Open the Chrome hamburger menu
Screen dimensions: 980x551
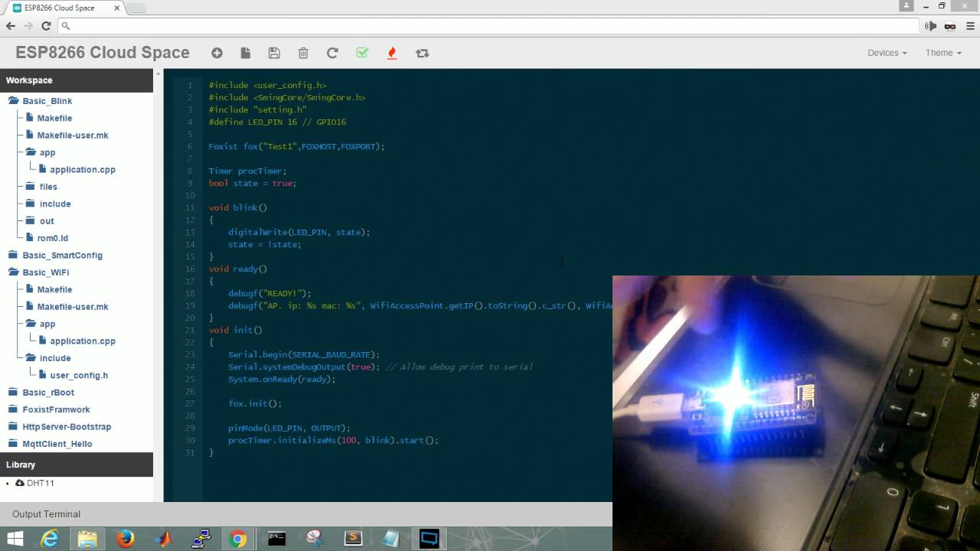[969, 25]
